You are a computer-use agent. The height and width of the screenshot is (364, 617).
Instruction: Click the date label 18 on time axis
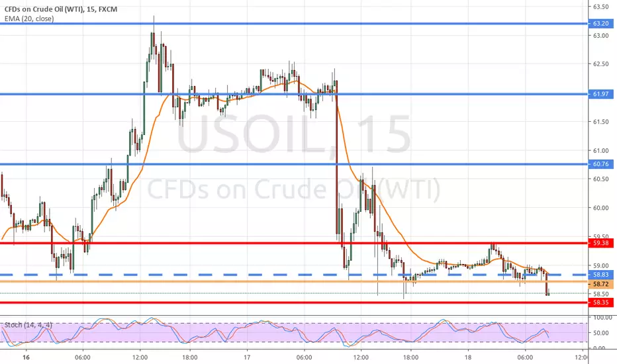click(467, 357)
